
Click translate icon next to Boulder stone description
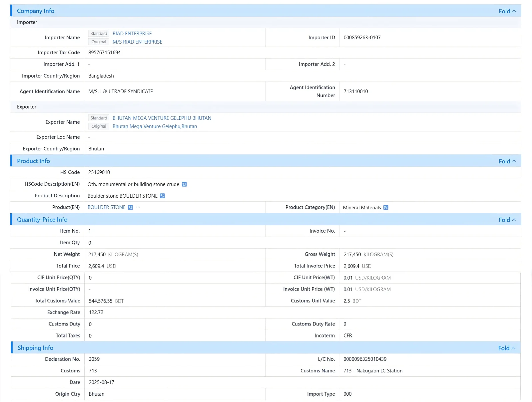pos(162,196)
